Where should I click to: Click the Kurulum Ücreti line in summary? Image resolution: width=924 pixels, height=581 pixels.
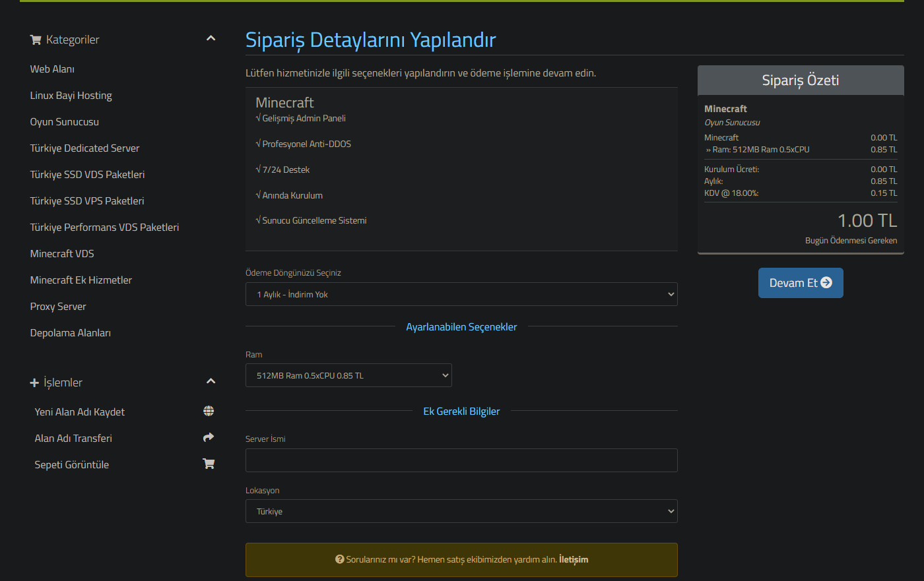click(x=801, y=169)
